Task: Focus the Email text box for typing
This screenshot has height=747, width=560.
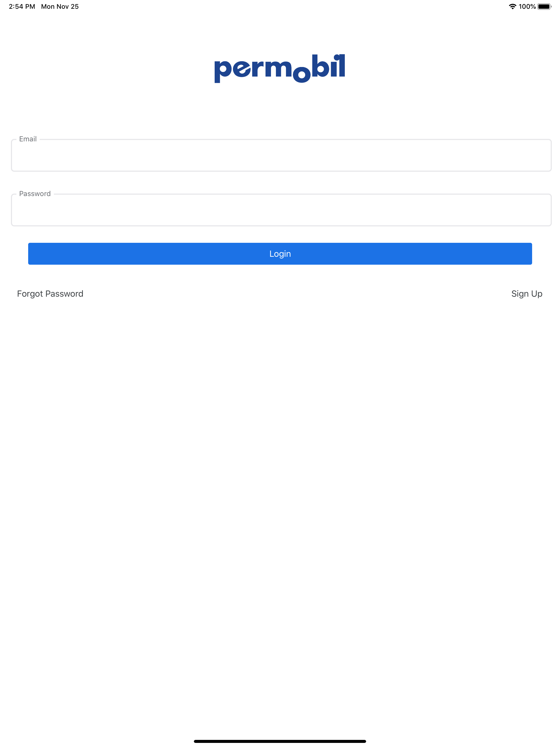Action: click(x=280, y=155)
